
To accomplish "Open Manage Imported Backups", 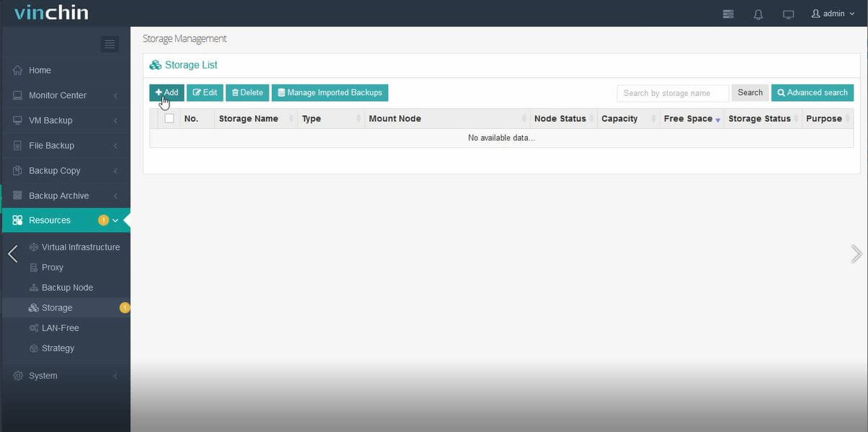I will pos(329,92).
